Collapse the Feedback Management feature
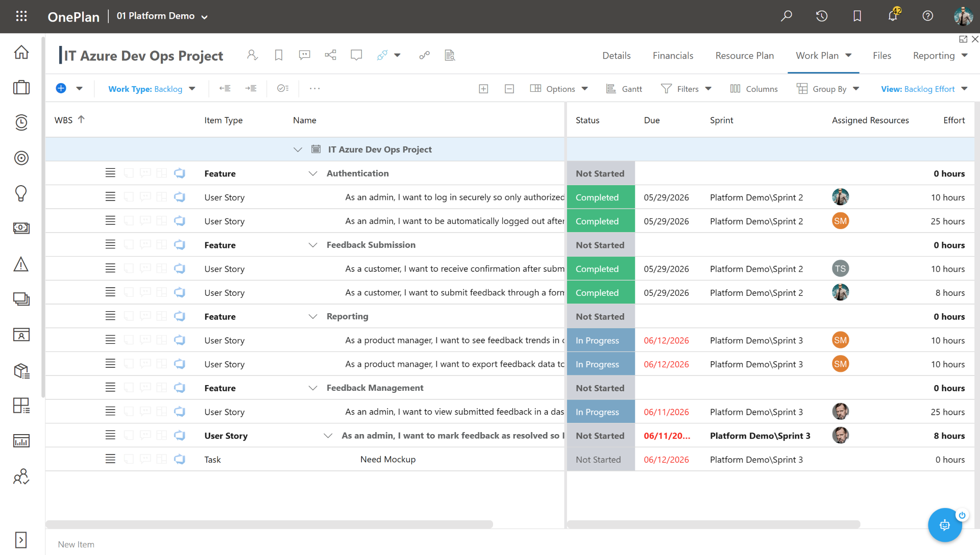 click(313, 388)
